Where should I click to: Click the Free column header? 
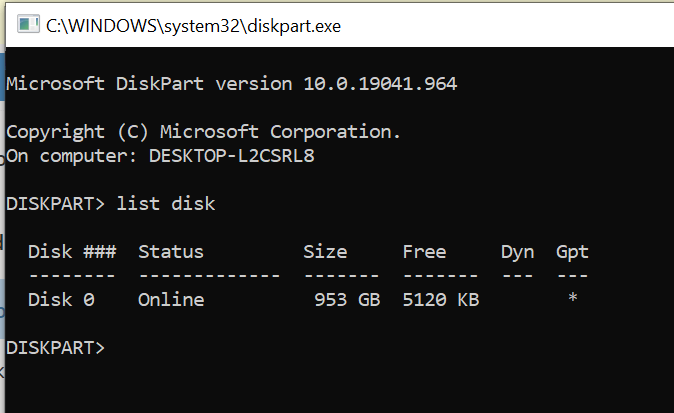424,252
